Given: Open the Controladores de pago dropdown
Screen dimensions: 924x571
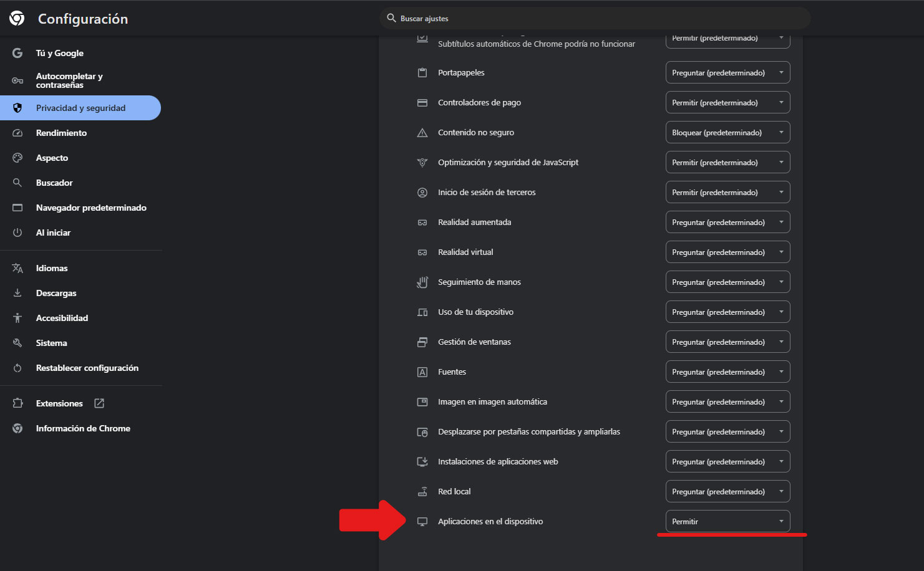Looking at the screenshot, I should click(x=728, y=103).
